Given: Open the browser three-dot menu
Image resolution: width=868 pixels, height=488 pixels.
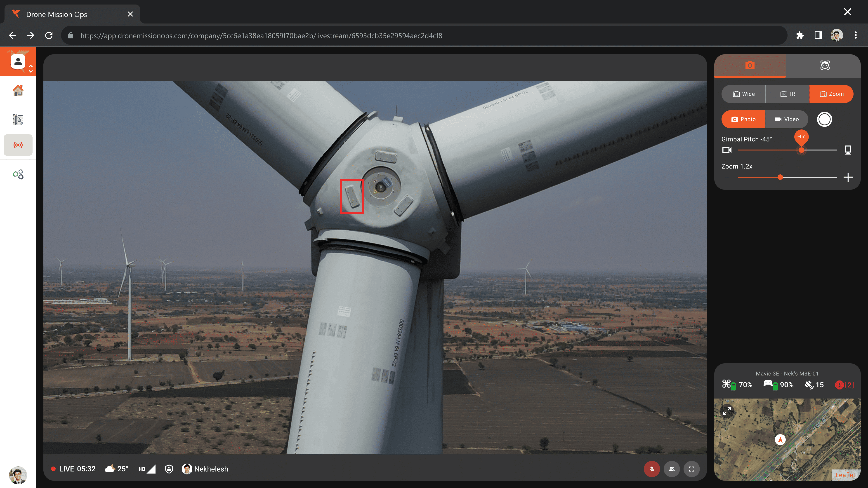Looking at the screenshot, I should (856, 35).
